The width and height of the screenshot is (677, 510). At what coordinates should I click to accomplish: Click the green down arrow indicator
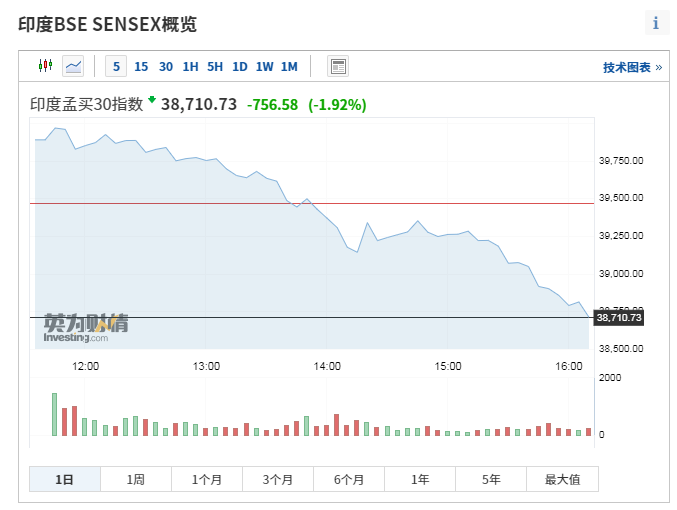152,99
